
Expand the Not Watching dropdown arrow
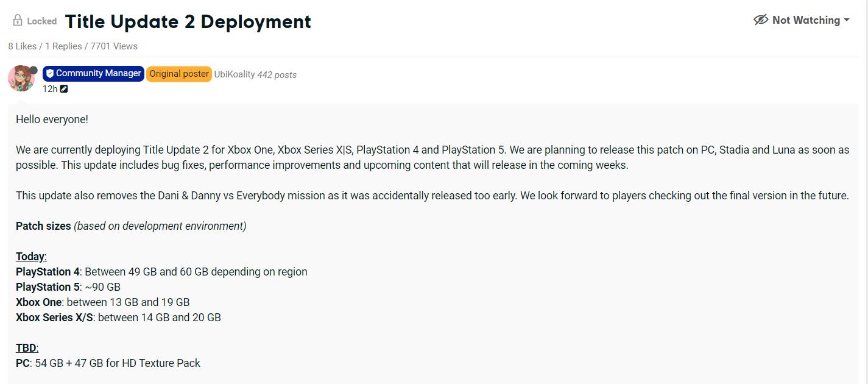(x=847, y=20)
